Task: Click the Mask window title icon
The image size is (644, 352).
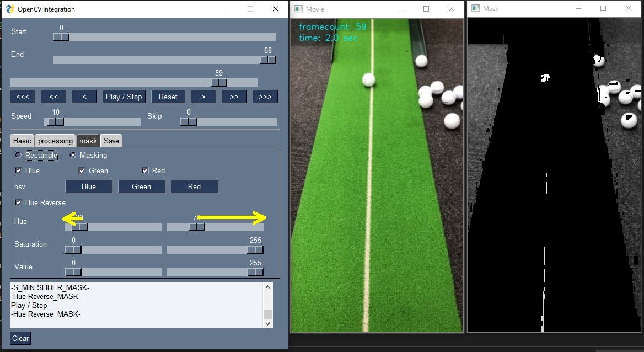Action: [476, 8]
